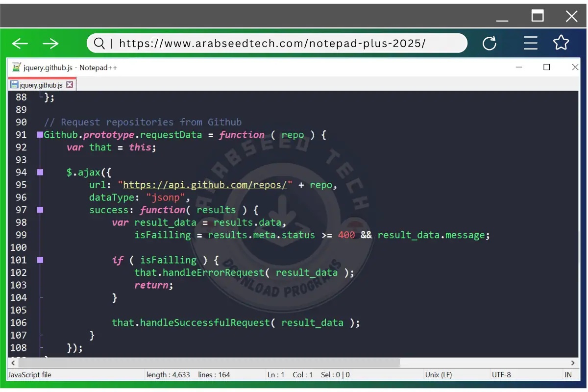Collapse the requestData function fold on line 91
588x392 pixels.
[40, 135]
